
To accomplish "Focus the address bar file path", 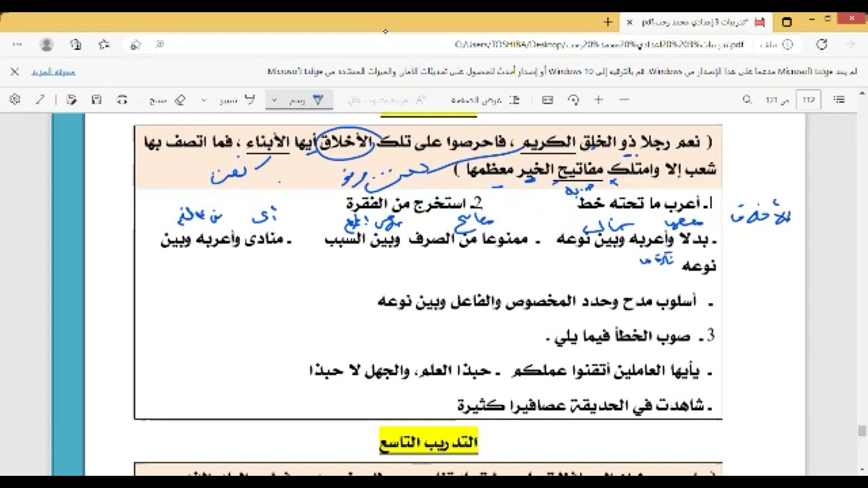I will coord(599,45).
